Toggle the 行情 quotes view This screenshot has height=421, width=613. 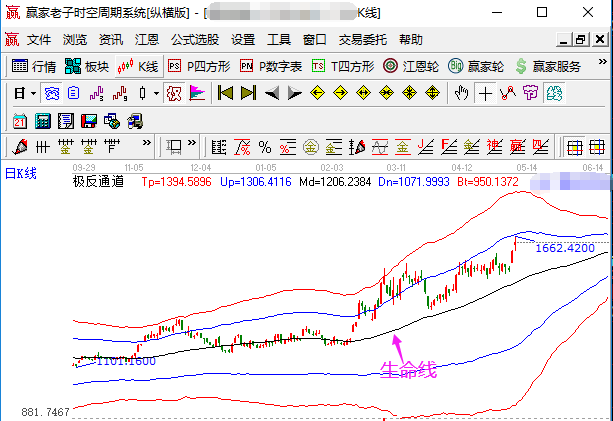click(33, 66)
